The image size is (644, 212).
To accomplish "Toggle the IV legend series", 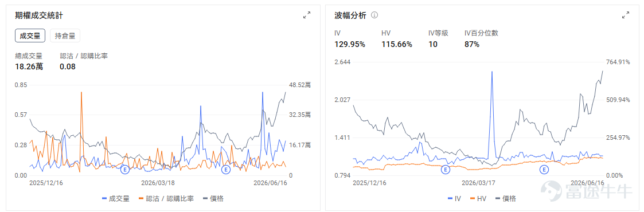I will tap(454, 199).
